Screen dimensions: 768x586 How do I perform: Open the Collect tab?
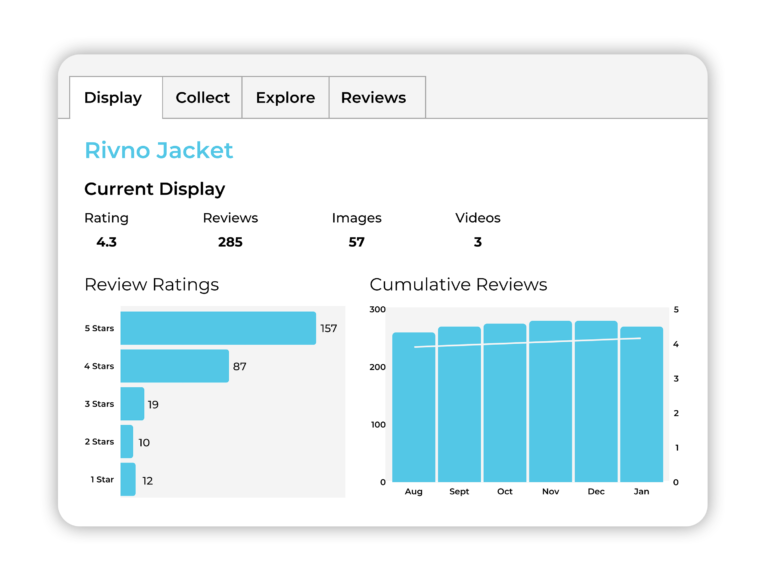point(202,98)
